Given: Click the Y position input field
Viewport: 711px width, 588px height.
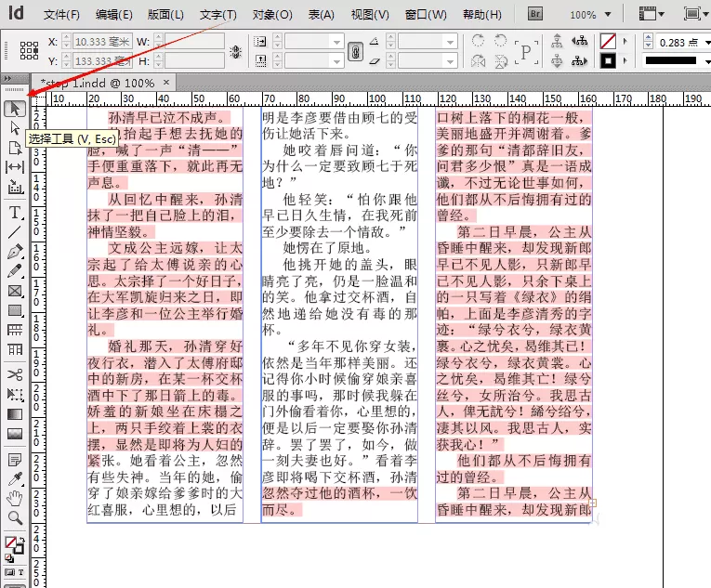Looking at the screenshot, I should (102, 60).
